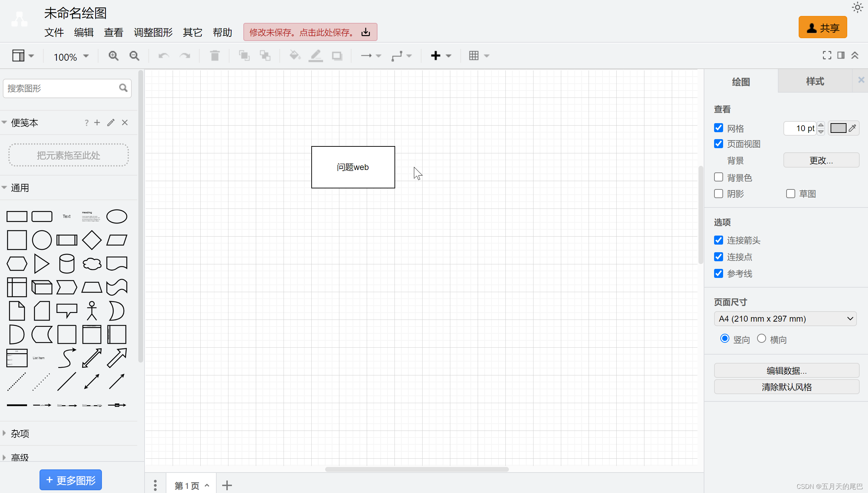The image size is (868, 493).
Task: Click the 更多图形 button
Action: click(71, 480)
